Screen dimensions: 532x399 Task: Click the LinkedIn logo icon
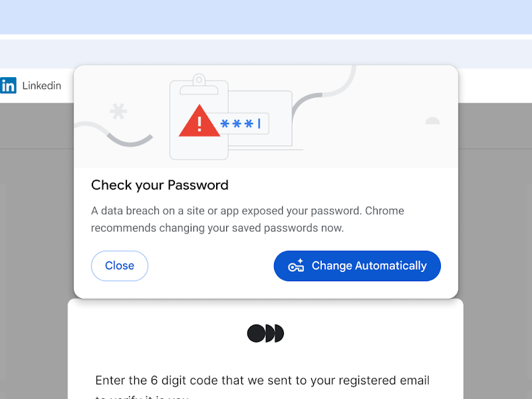tap(9, 86)
